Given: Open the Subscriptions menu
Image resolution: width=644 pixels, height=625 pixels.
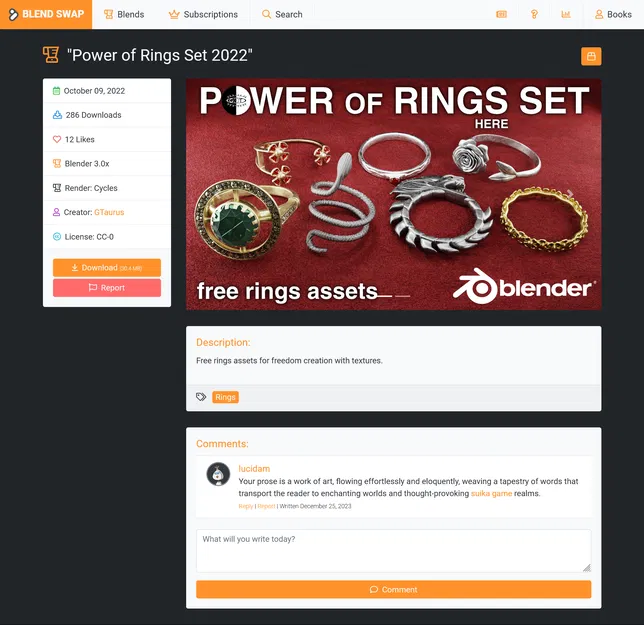Looking at the screenshot, I should click(203, 14).
